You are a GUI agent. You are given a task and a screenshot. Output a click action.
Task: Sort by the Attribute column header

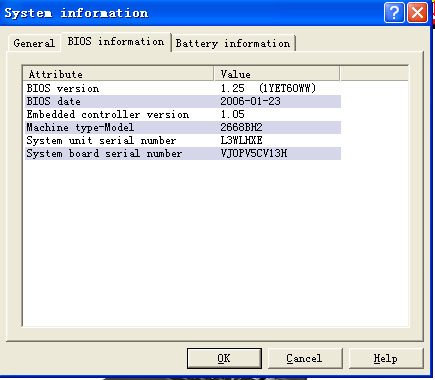118,74
